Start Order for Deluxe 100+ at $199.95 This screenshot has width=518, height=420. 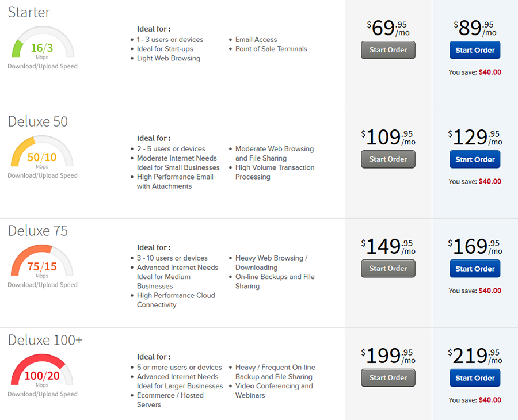[x=388, y=378]
